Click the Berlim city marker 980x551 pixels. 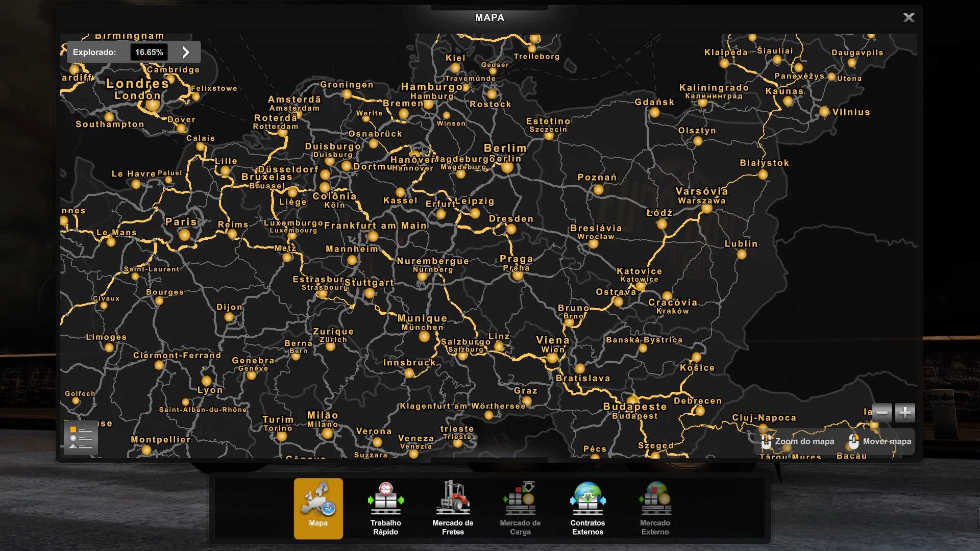[507, 167]
